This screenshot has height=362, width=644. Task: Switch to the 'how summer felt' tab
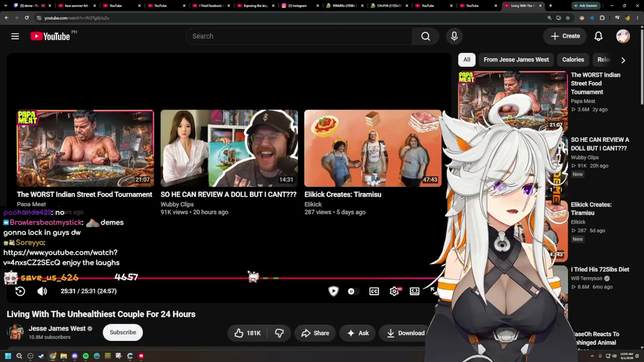coord(76,6)
